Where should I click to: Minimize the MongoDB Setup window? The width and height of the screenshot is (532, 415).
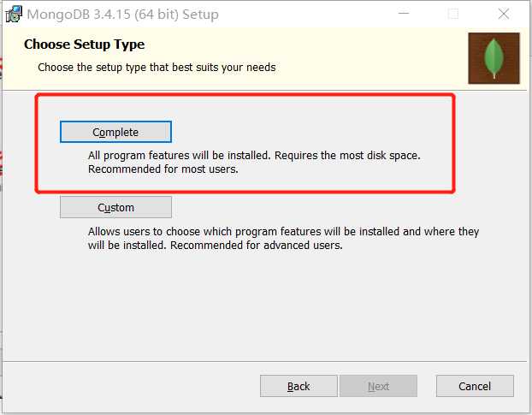tap(402, 15)
